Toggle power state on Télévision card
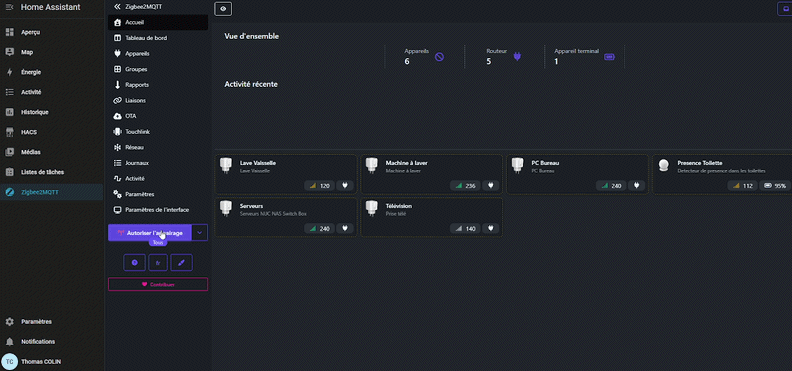 [490, 229]
